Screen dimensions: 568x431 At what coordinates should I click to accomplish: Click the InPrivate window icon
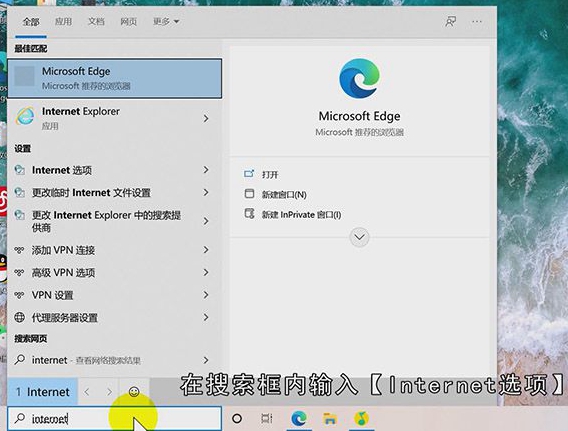(x=249, y=213)
